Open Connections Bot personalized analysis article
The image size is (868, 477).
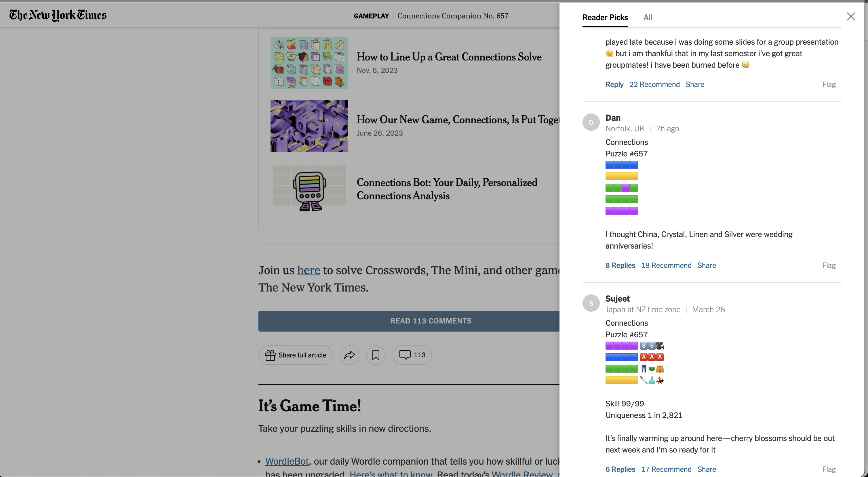447,189
